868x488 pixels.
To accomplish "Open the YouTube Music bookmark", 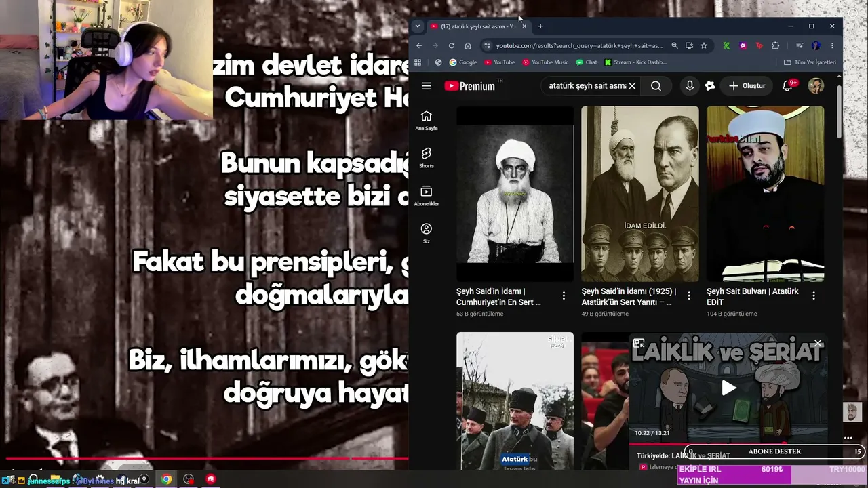I will (x=546, y=62).
